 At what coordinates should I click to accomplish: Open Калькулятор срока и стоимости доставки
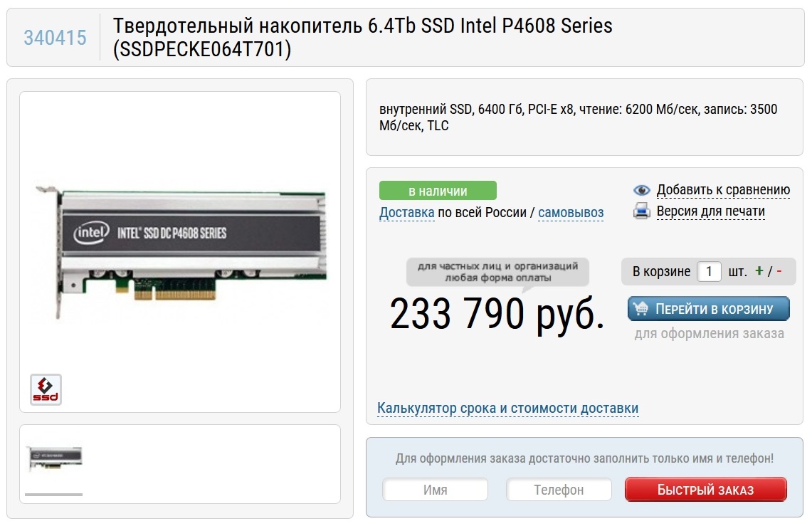tap(507, 409)
